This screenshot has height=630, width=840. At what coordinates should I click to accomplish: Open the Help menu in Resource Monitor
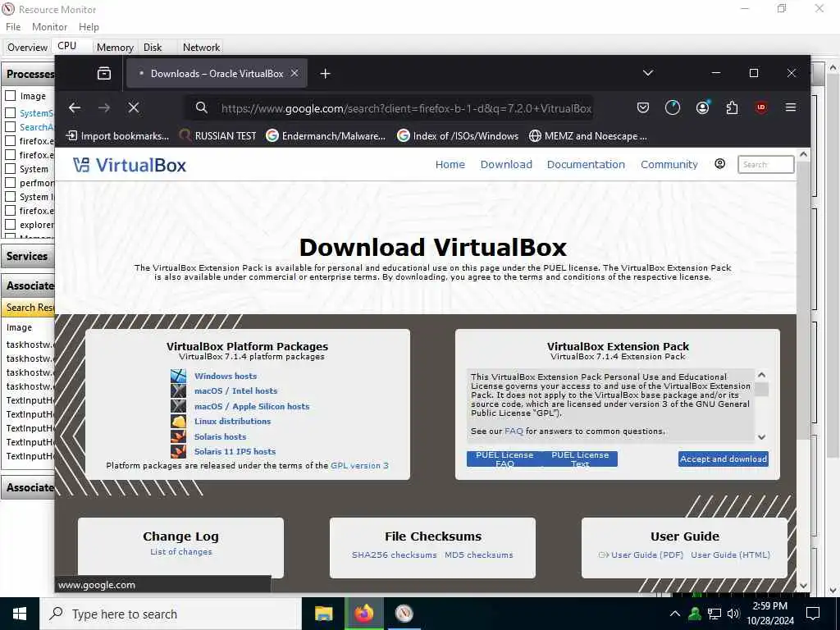[89, 27]
